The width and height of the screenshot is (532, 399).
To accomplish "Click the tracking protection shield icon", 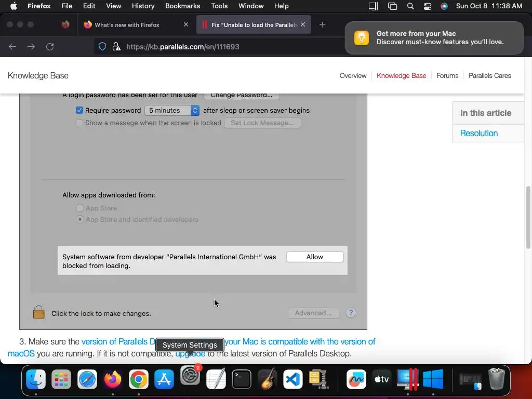I will [102, 46].
